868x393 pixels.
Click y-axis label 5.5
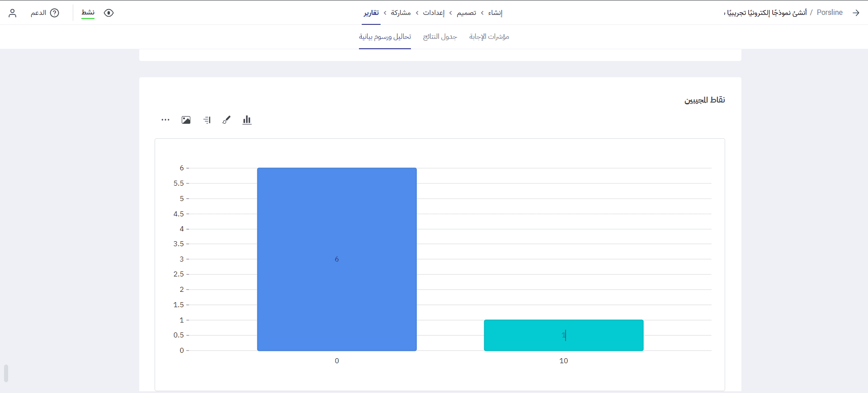pyautogui.click(x=179, y=183)
